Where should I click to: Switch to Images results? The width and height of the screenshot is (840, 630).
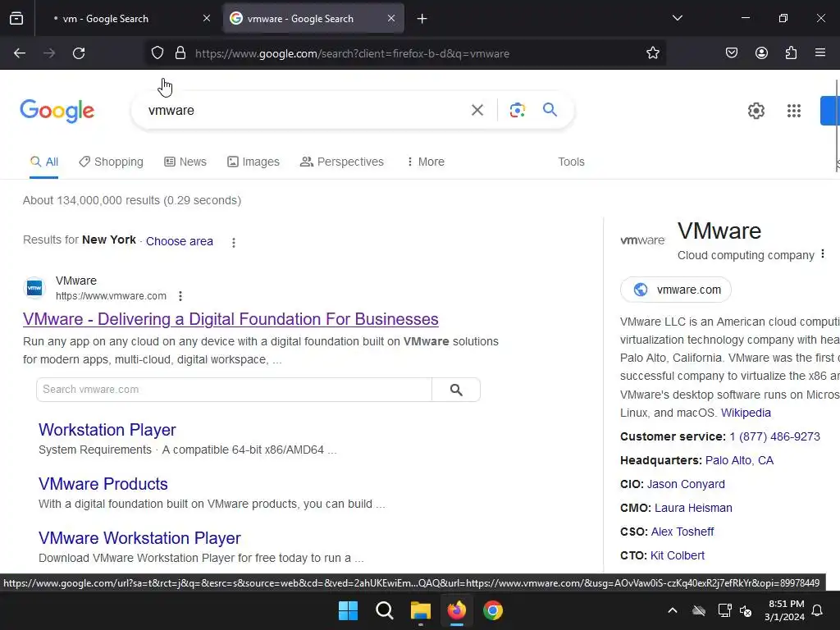(253, 162)
